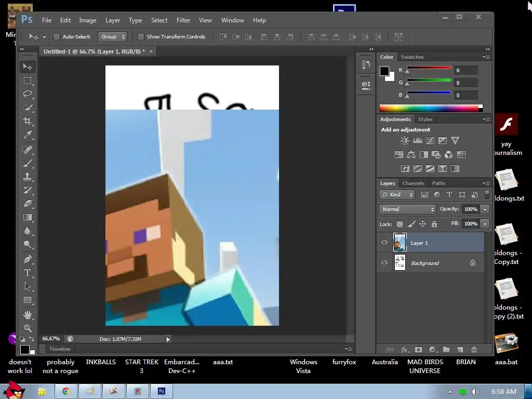Create a new layer icon
Screen dimensions: 532x399
(460, 350)
